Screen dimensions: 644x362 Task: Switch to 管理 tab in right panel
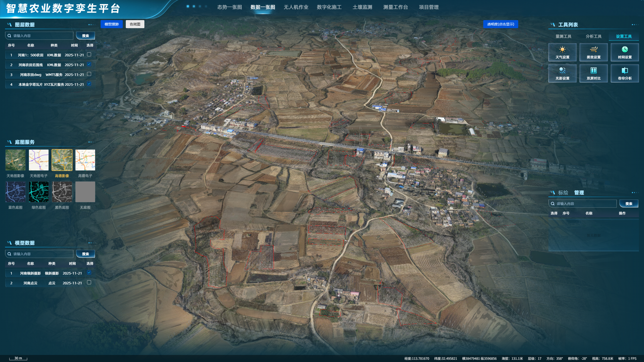(x=579, y=193)
